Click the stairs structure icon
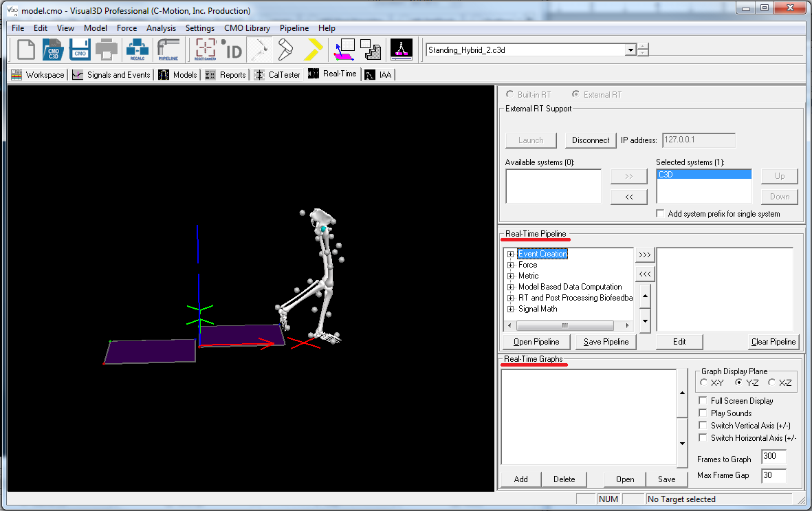 pos(371,50)
